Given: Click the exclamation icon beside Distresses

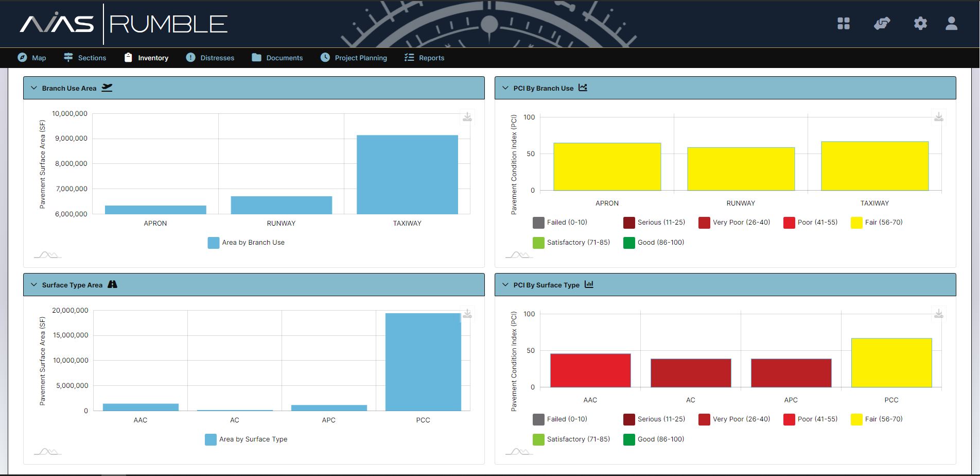Looking at the screenshot, I should 190,57.
